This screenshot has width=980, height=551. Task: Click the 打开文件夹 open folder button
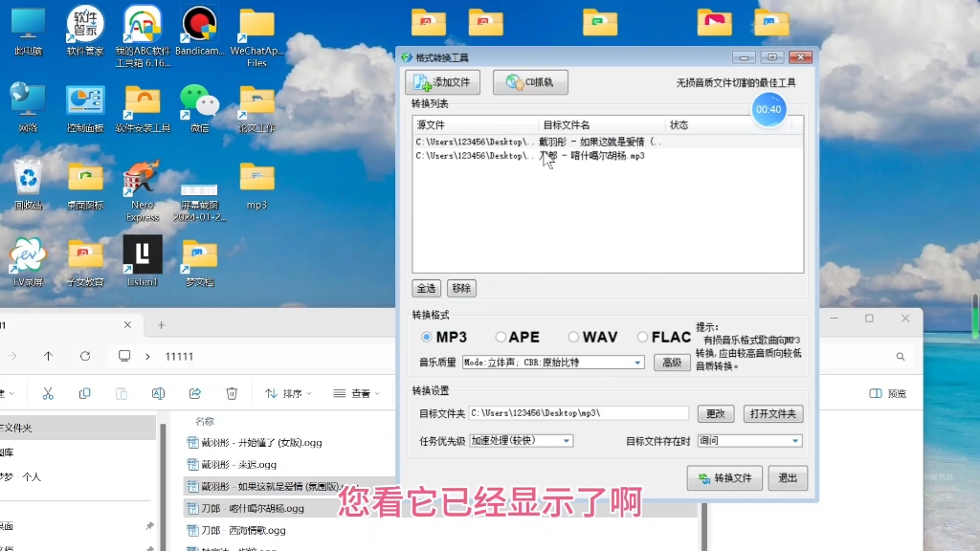(x=772, y=414)
